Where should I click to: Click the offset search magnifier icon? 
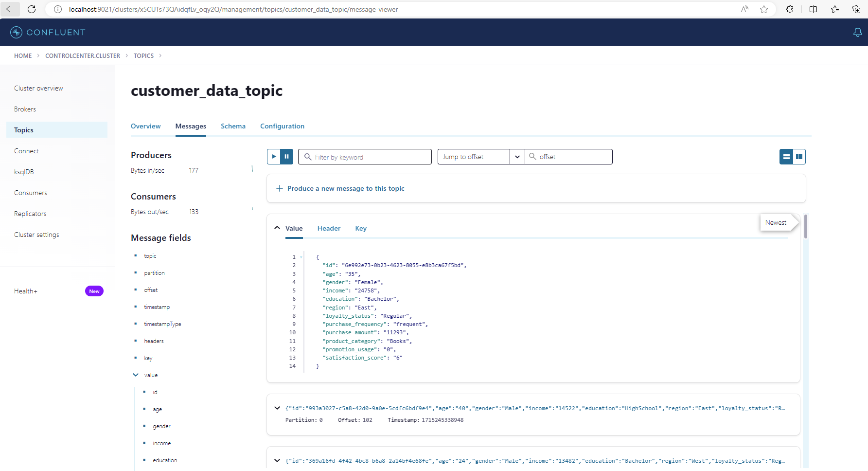[x=532, y=156]
